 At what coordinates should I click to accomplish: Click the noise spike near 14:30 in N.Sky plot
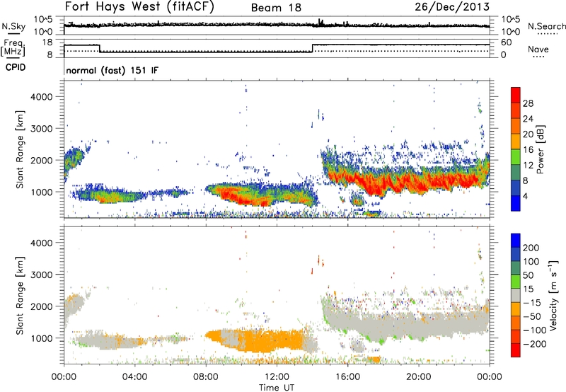tap(320, 22)
